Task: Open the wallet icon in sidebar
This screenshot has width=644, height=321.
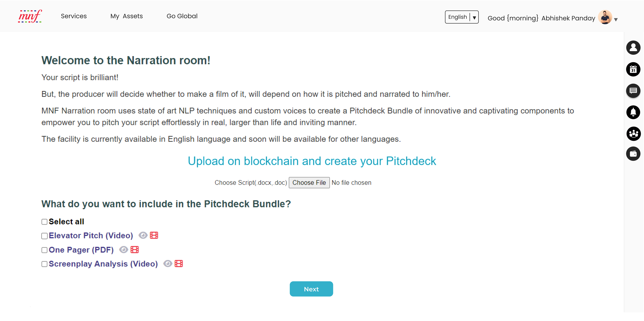Action: tap(633, 154)
